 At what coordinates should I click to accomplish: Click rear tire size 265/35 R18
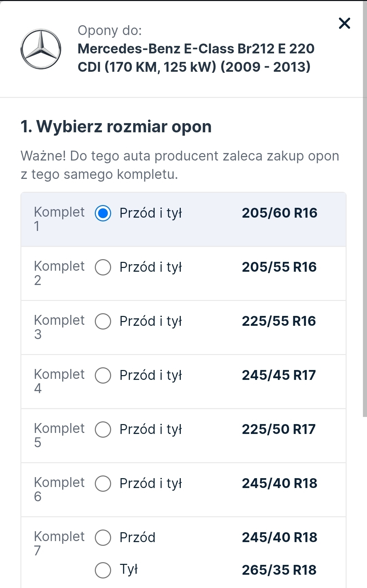(279, 570)
